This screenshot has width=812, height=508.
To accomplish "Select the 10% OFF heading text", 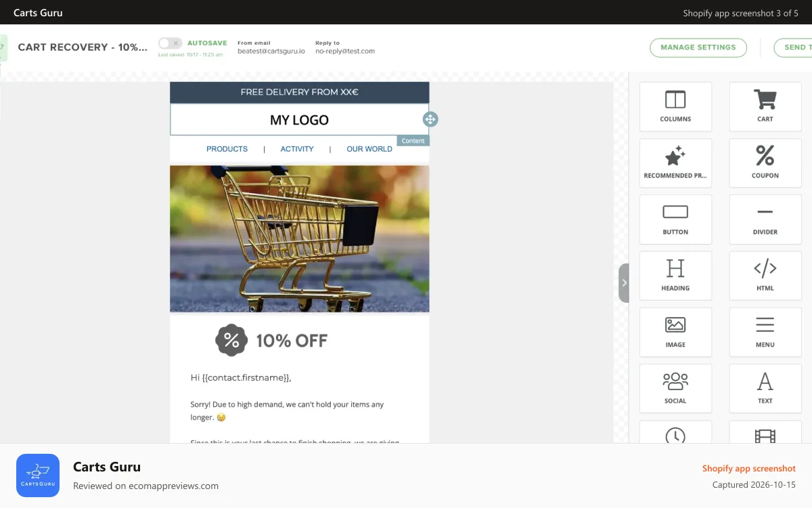I will pos(292,341).
